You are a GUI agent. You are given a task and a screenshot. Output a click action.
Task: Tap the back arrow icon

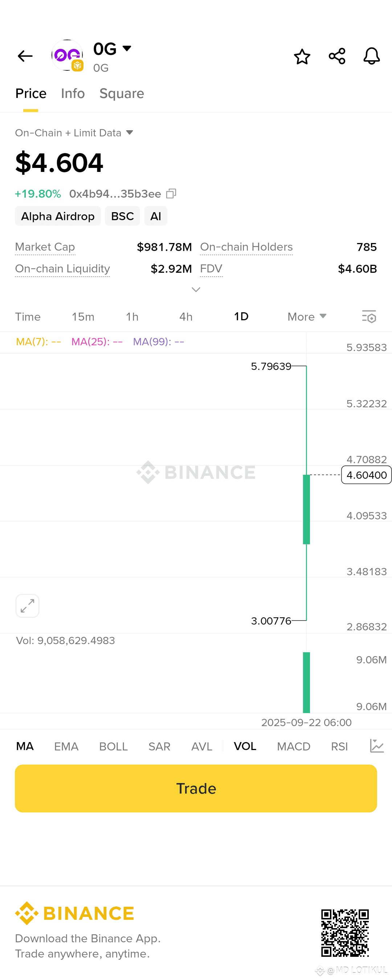(x=25, y=56)
